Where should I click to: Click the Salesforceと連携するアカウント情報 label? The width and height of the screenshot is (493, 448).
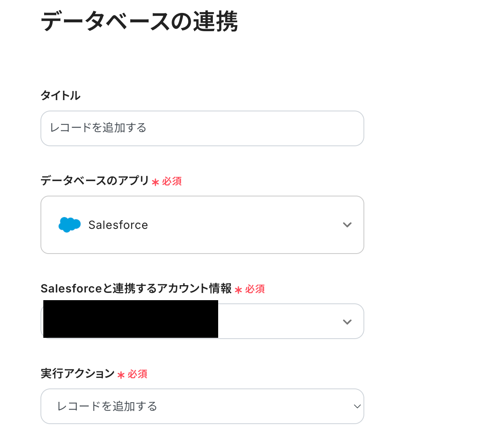pos(136,288)
